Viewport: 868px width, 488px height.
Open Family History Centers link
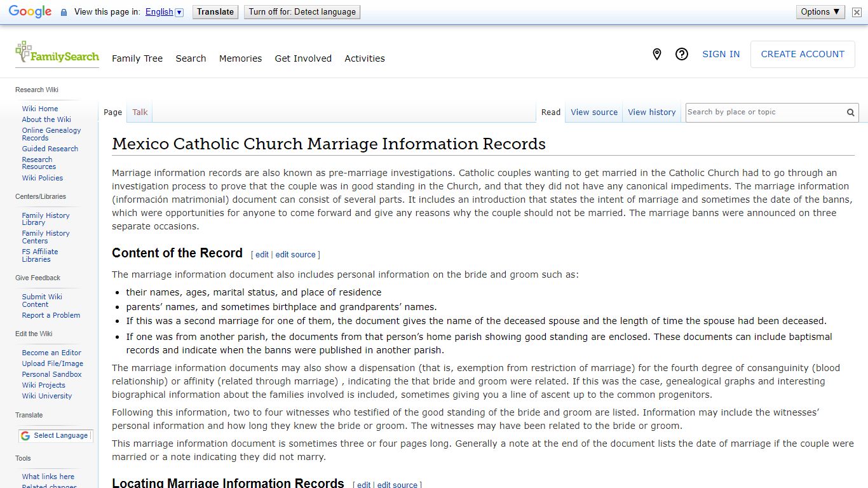[x=46, y=237]
